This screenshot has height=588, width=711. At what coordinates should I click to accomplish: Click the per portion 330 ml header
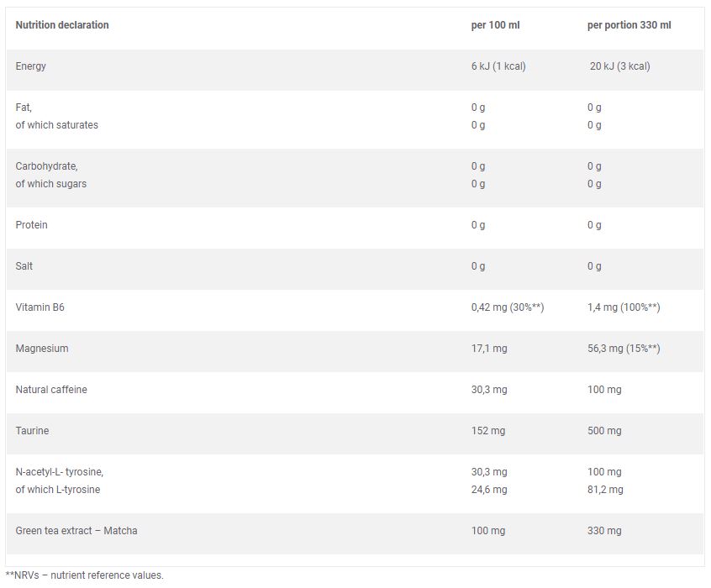[629, 25]
